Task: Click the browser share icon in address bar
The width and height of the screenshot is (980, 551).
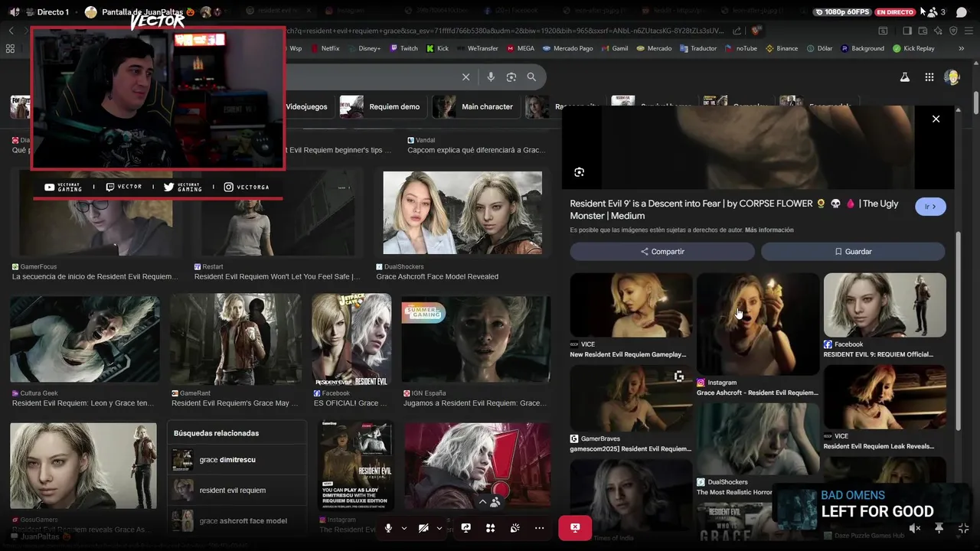Action: 737,31
